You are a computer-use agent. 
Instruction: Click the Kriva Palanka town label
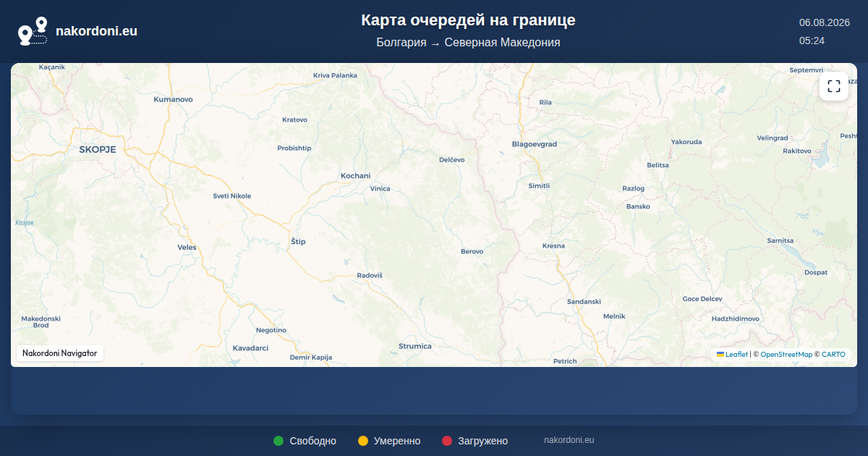[x=335, y=75]
